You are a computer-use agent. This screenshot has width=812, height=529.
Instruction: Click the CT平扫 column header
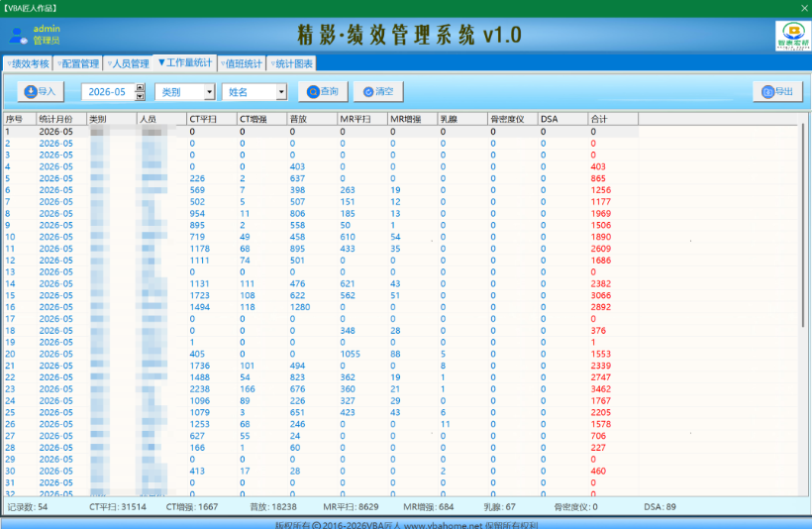[212, 119]
